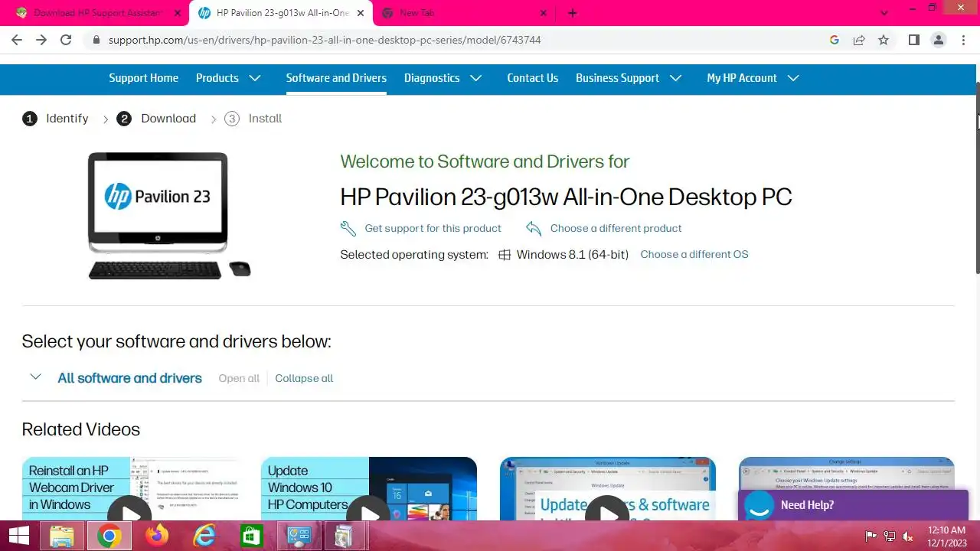This screenshot has width=980, height=551.
Task: Expand the Products menu
Action: [228, 78]
